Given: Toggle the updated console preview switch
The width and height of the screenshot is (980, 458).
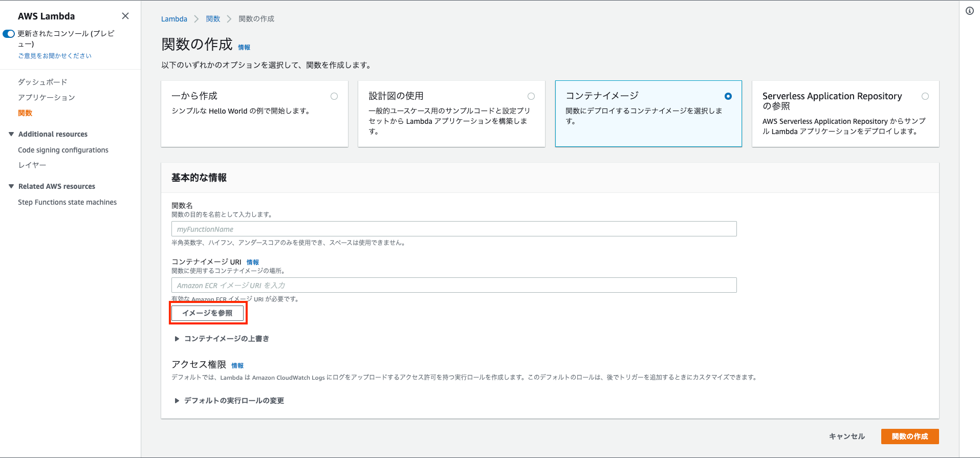Looking at the screenshot, I should pos(9,34).
